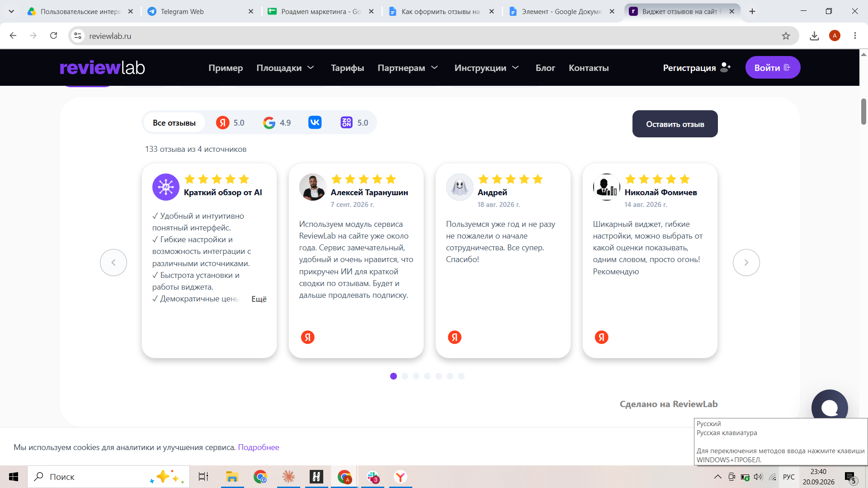Screen dimensions: 868x488
Task: Select the last carousel pagination dot
Action: 461,376
